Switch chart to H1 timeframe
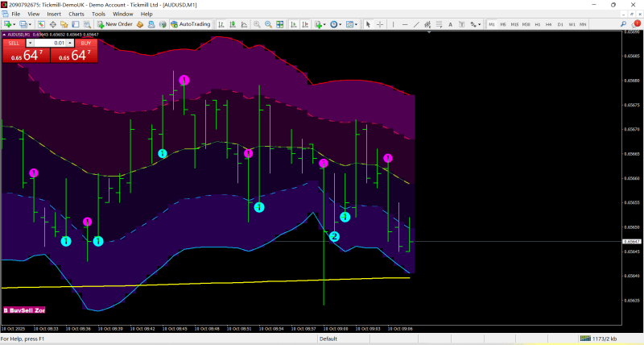The height and width of the screenshot is (345, 644). pos(537,24)
